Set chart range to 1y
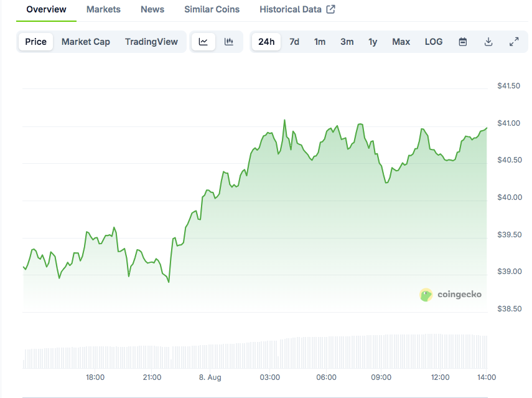This screenshot has width=532, height=398. point(373,42)
